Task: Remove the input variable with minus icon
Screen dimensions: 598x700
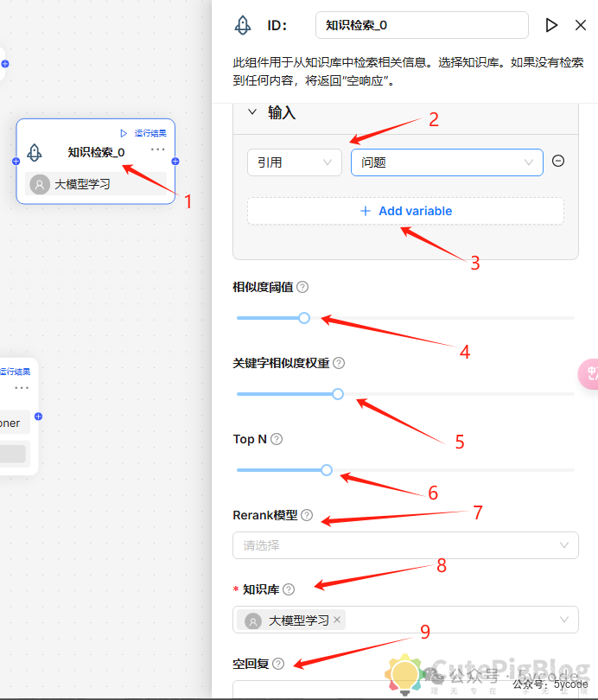Action: tap(558, 161)
